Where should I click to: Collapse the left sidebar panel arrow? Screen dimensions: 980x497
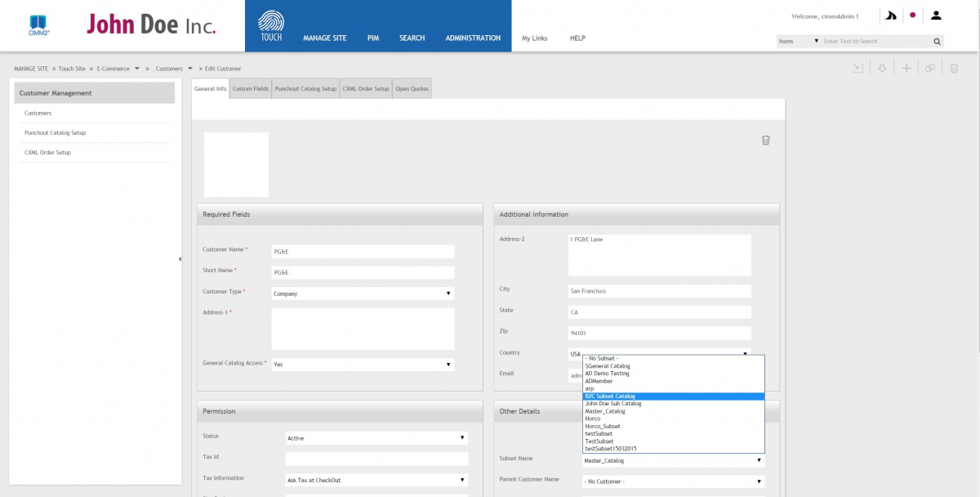click(x=180, y=259)
